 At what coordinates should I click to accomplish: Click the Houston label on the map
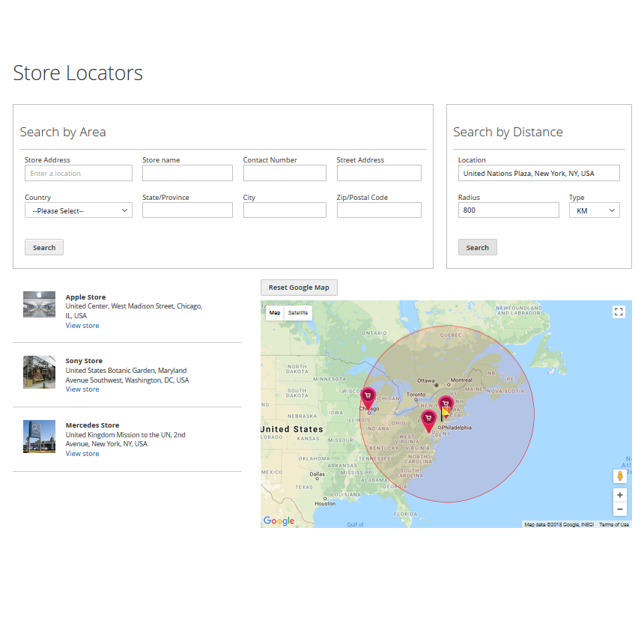click(325, 503)
